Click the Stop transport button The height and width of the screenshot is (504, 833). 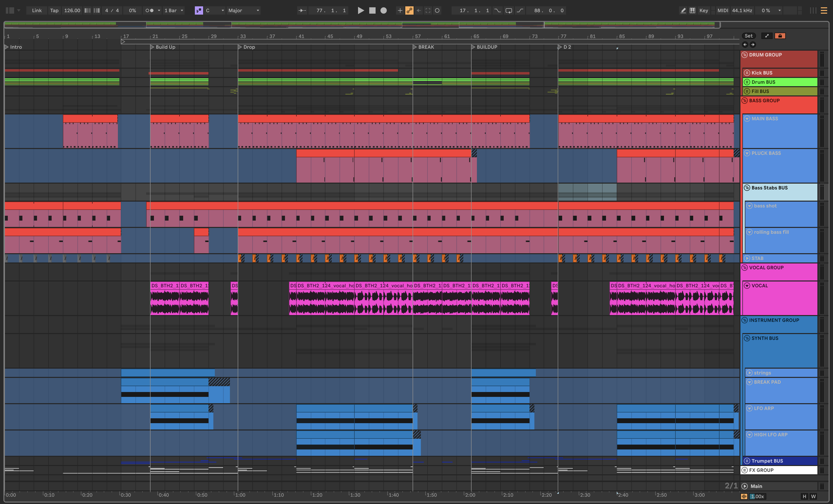372,10
